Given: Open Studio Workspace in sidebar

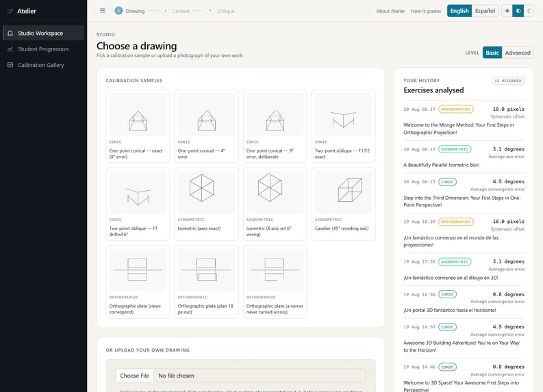Looking at the screenshot, I should 43,33.
